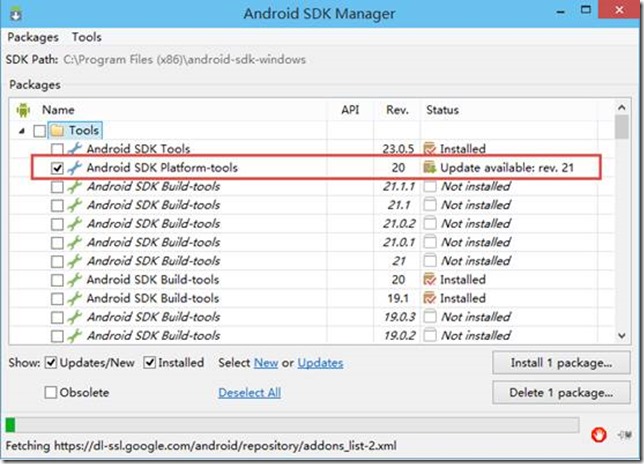Click the Install 1 package button
644x464 pixels.
click(560, 362)
